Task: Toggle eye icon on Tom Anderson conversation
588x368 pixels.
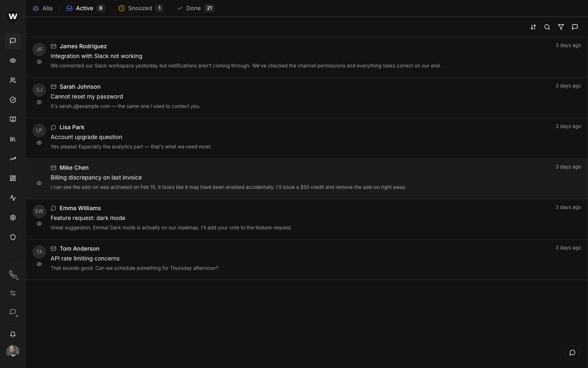Action: (39, 264)
